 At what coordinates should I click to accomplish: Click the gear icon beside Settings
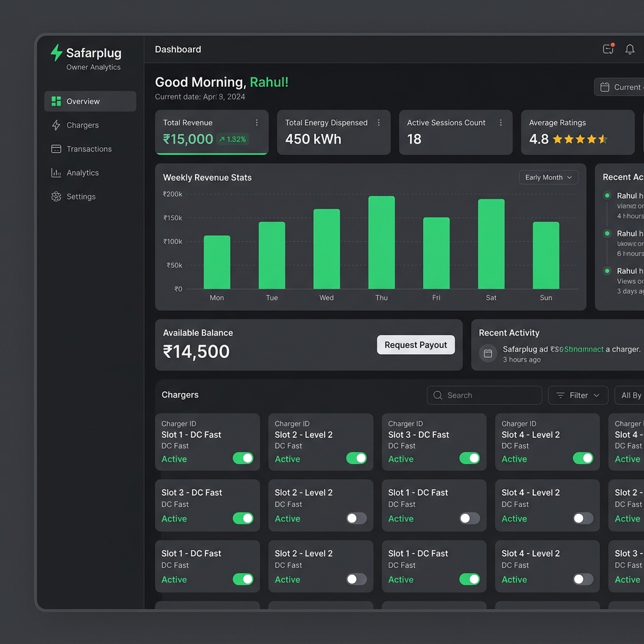(x=56, y=196)
